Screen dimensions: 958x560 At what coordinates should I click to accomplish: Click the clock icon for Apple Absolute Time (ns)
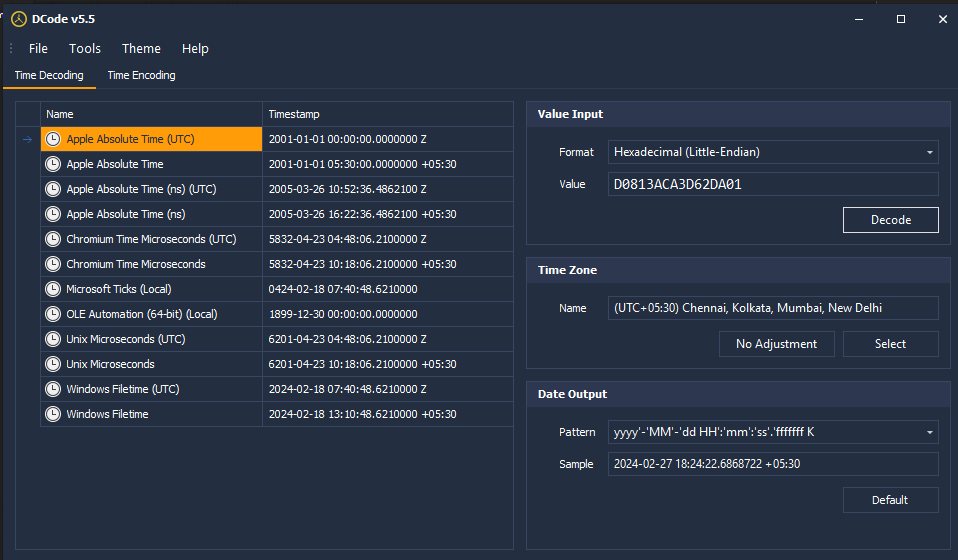(x=53, y=214)
